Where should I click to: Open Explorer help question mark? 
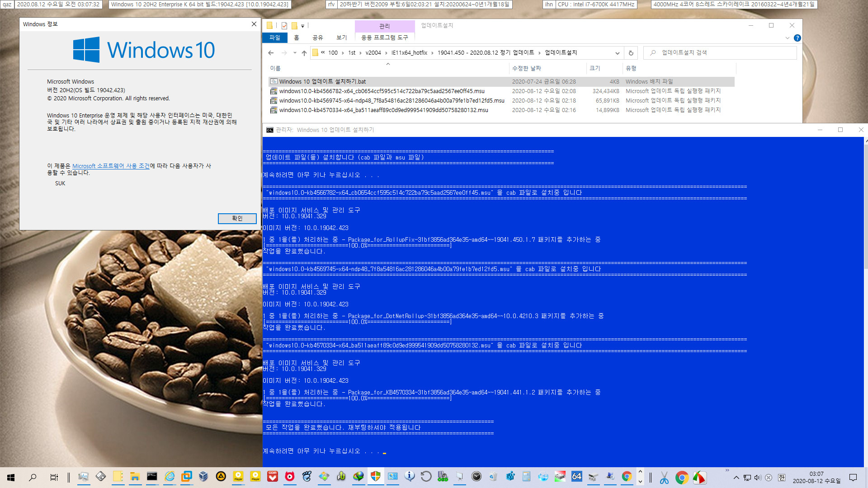797,38
